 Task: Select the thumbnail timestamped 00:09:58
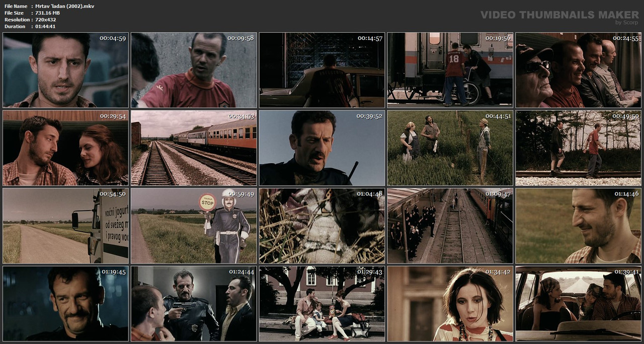click(x=194, y=70)
